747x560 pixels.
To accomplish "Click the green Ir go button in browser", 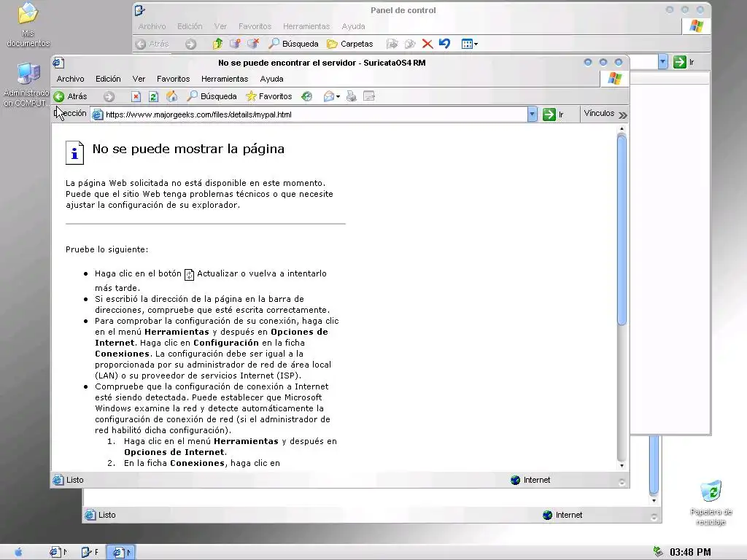I will 554,114.
